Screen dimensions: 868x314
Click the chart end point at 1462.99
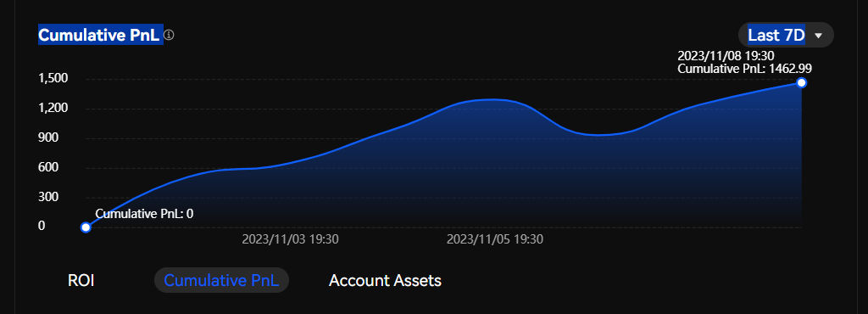pos(801,83)
